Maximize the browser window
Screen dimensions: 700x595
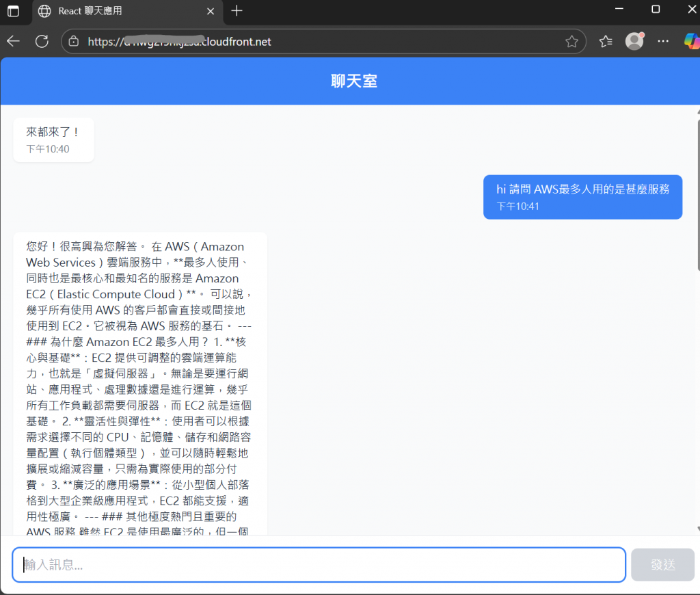[656, 9]
